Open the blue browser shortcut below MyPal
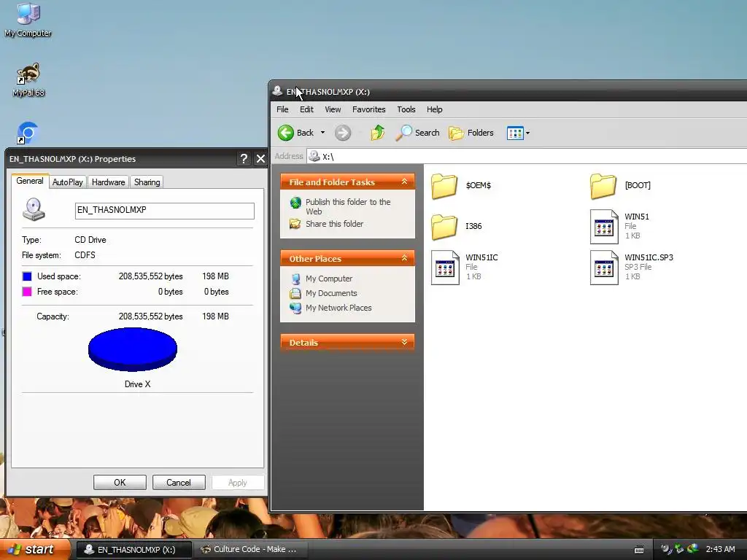747x560 pixels. pyautogui.click(x=27, y=133)
